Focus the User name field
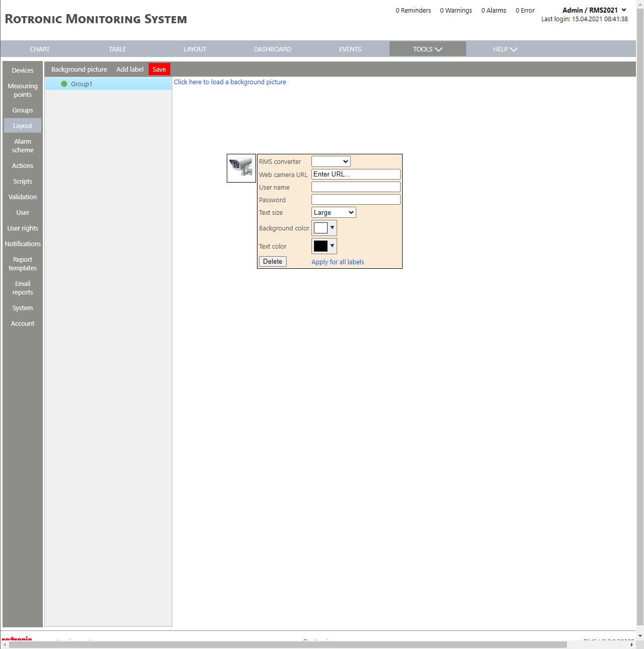This screenshot has width=644, height=649. 356,187
